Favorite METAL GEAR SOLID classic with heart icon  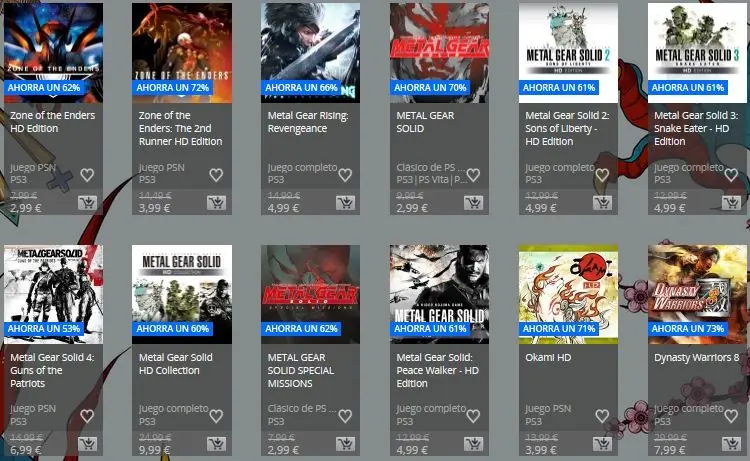[473, 175]
